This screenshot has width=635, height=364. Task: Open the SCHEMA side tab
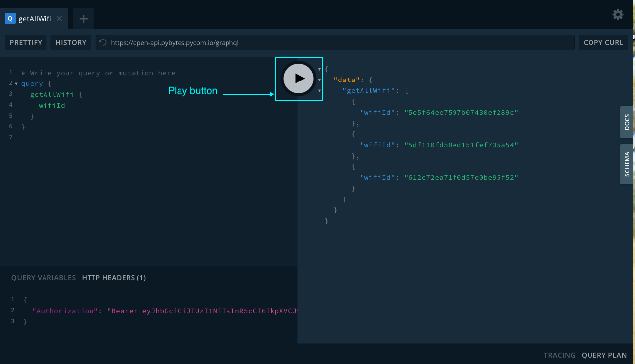pyautogui.click(x=627, y=164)
